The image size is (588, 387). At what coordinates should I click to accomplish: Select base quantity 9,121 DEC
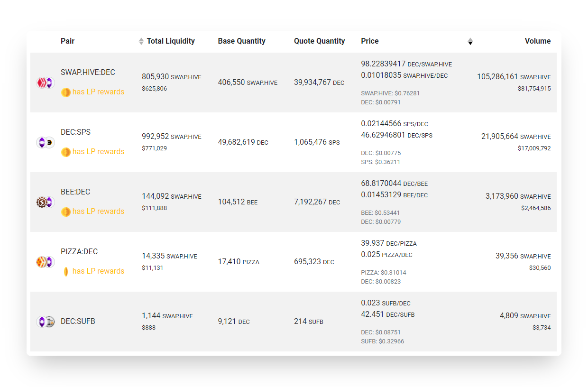coord(234,322)
